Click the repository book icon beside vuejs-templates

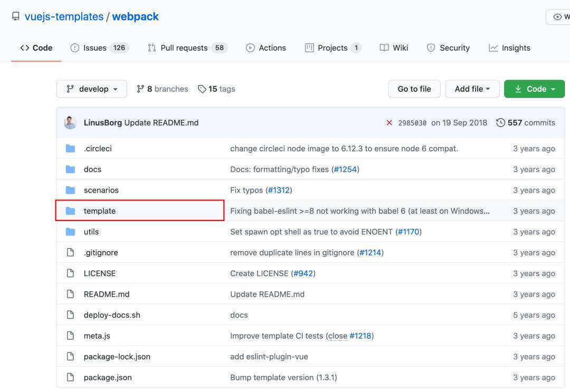(16, 17)
